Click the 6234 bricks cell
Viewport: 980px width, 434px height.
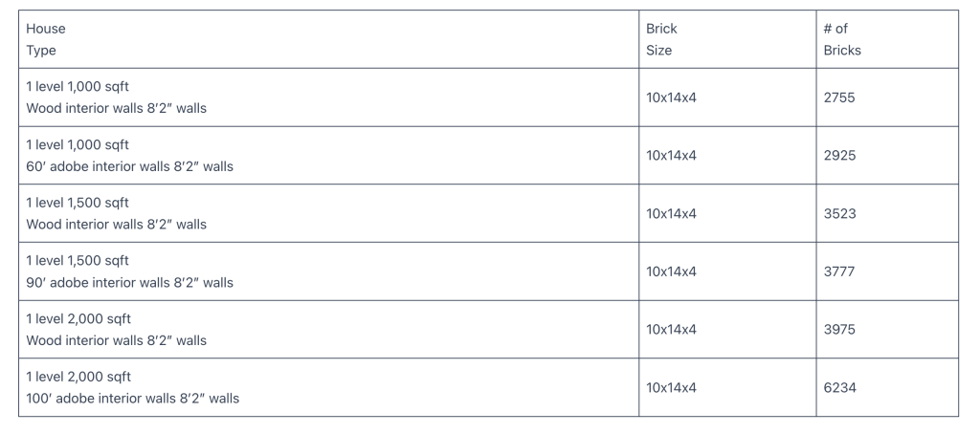(x=839, y=387)
